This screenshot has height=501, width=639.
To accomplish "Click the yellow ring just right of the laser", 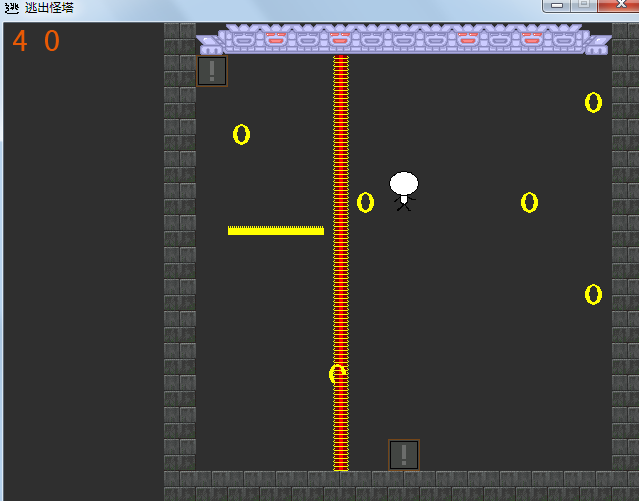I will pyautogui.click(x=366, y=203).
